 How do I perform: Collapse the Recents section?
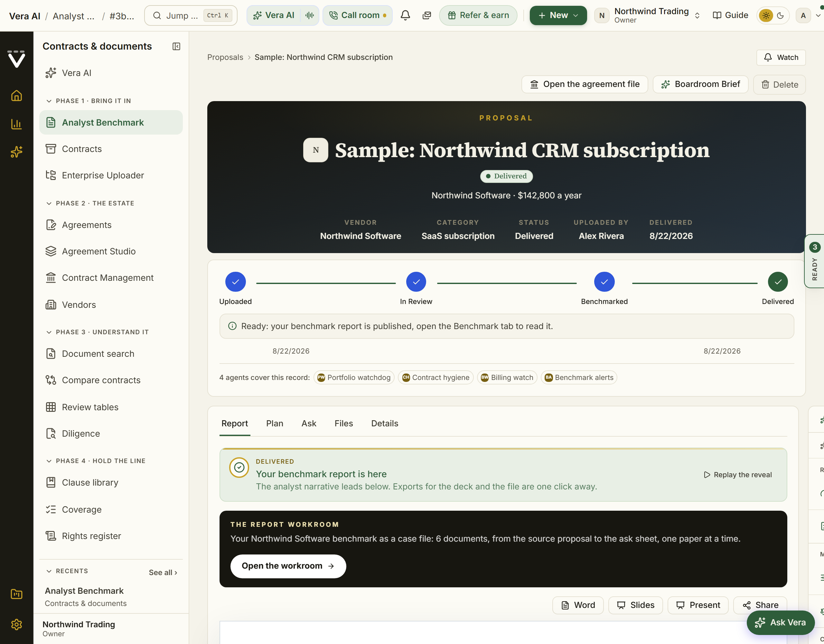67,571
